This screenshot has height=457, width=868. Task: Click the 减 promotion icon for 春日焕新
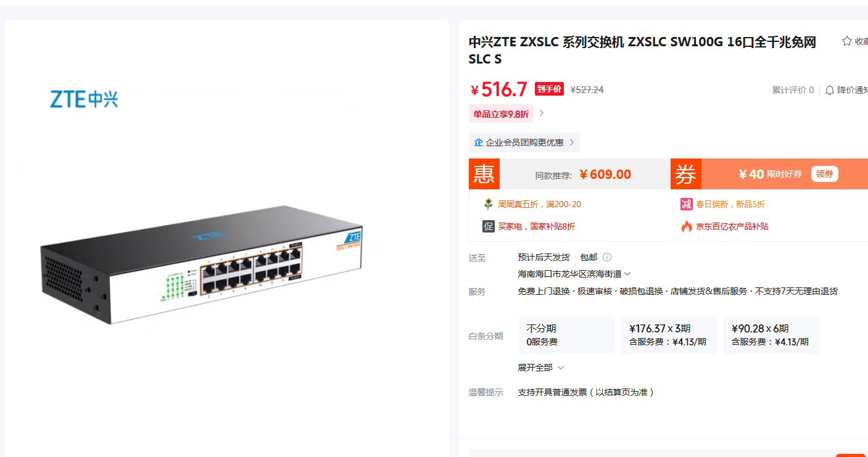click(687, 204)
